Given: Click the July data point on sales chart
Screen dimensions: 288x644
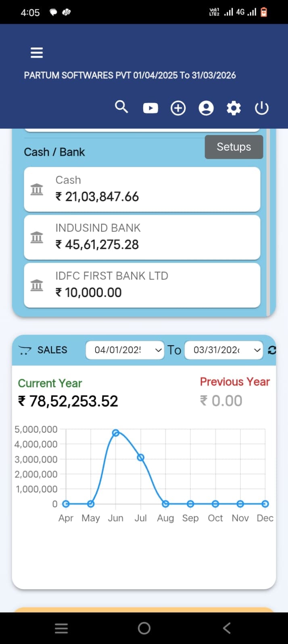Looking at the screenshot, I should tap(141, 458).
